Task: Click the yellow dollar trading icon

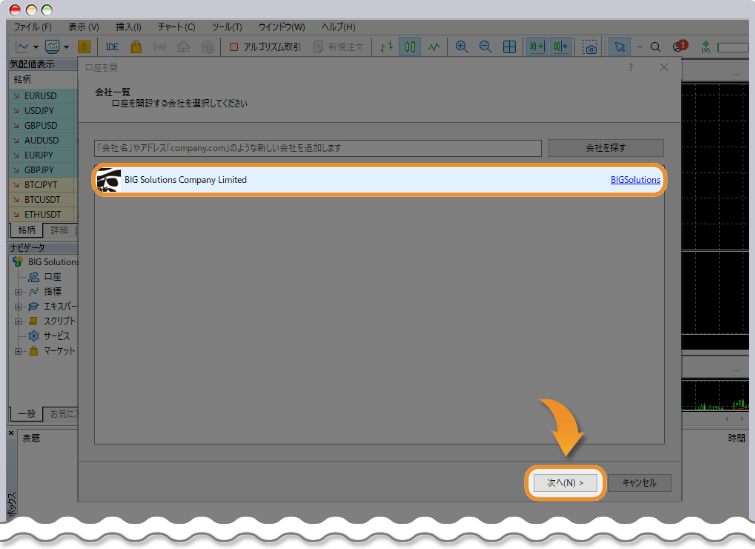Action: pos(84,47)
